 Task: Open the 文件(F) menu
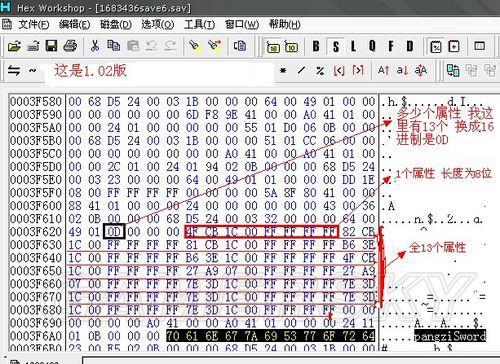tap(33, 24)
